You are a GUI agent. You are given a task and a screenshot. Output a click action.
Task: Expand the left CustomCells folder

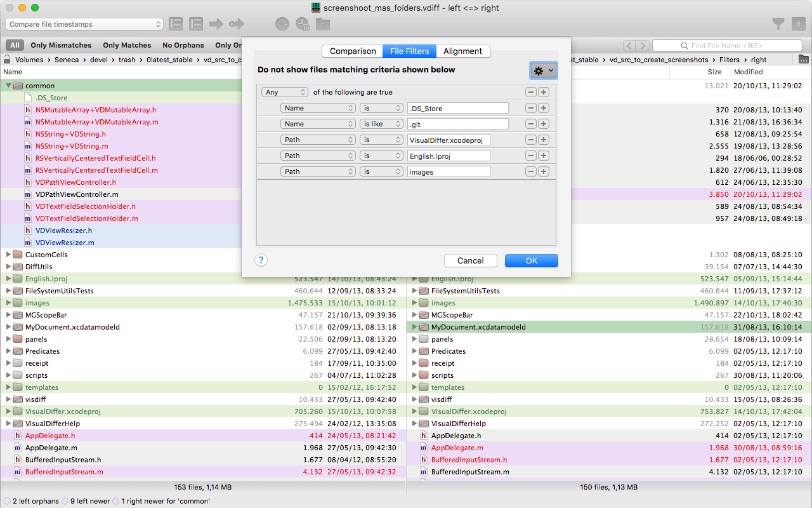tap(8, 255)
